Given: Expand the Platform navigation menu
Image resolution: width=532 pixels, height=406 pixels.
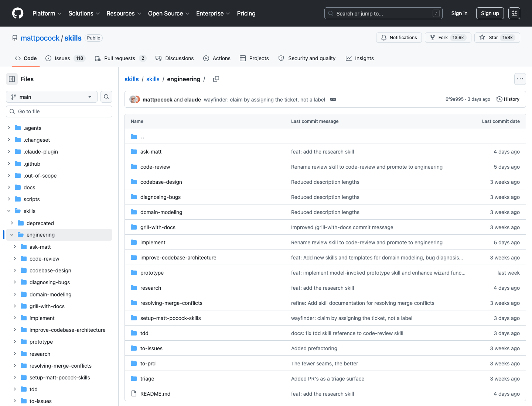Looking at the screenshot, I should coord(47,13).
